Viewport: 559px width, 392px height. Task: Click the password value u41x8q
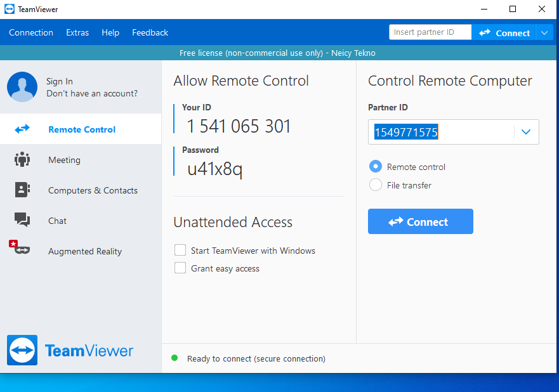click(x=215, y=169)
